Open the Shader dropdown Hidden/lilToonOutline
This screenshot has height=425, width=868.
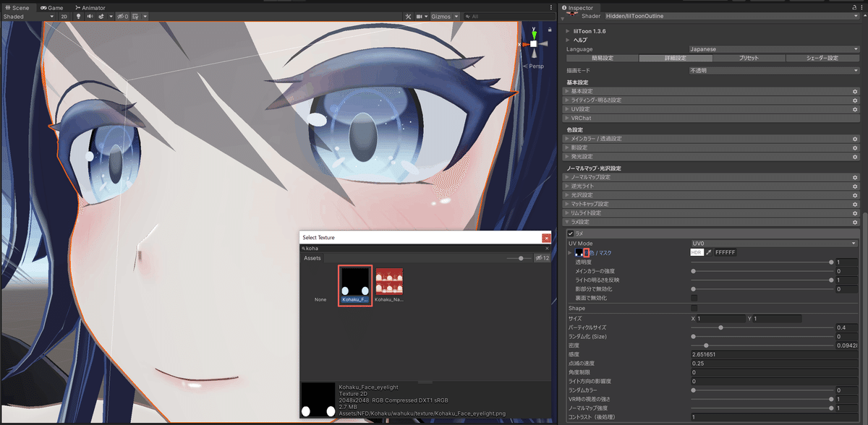[731, 16]
